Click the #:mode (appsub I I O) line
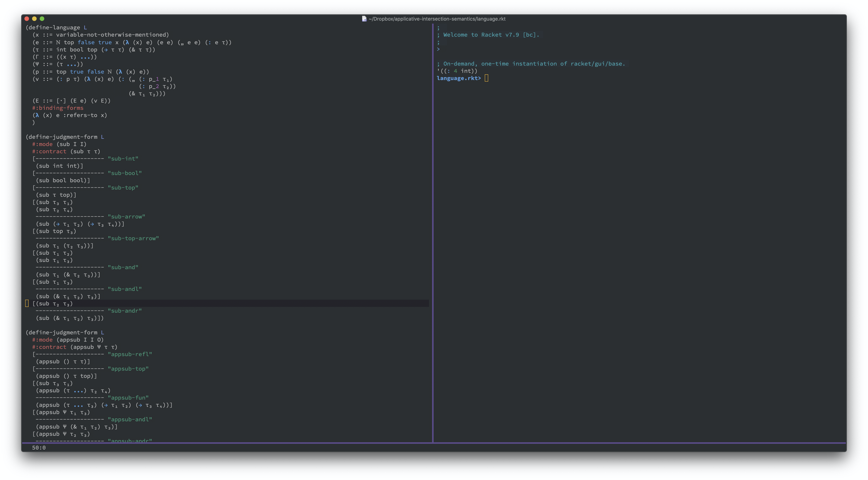Image resolution: width=868 pixels, height=480 pixels. [68, 340]
